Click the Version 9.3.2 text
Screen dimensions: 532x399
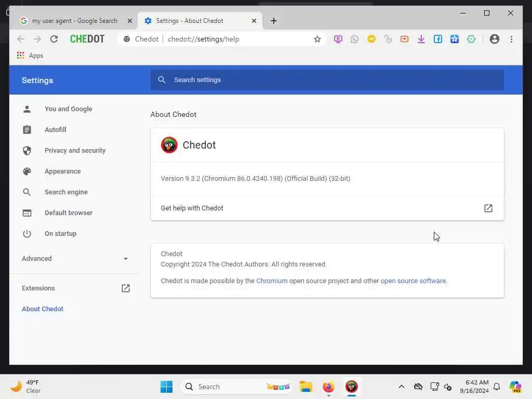[255, 179]
